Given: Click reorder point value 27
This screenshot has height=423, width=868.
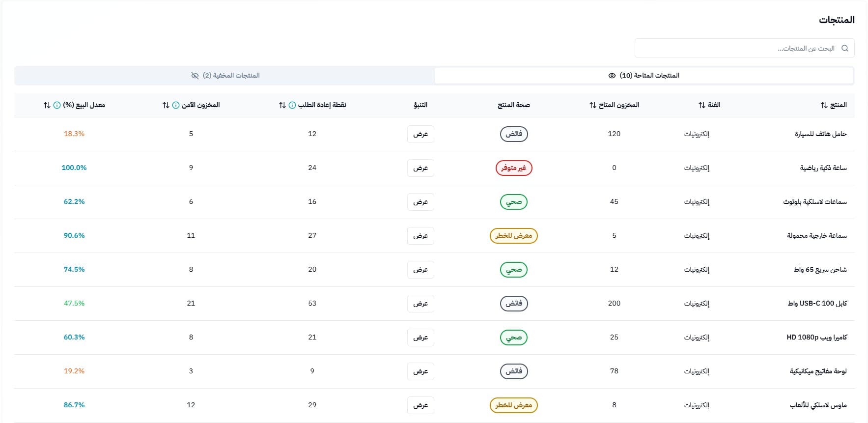Looking at the screenshot, I should (x=312, y=236).
